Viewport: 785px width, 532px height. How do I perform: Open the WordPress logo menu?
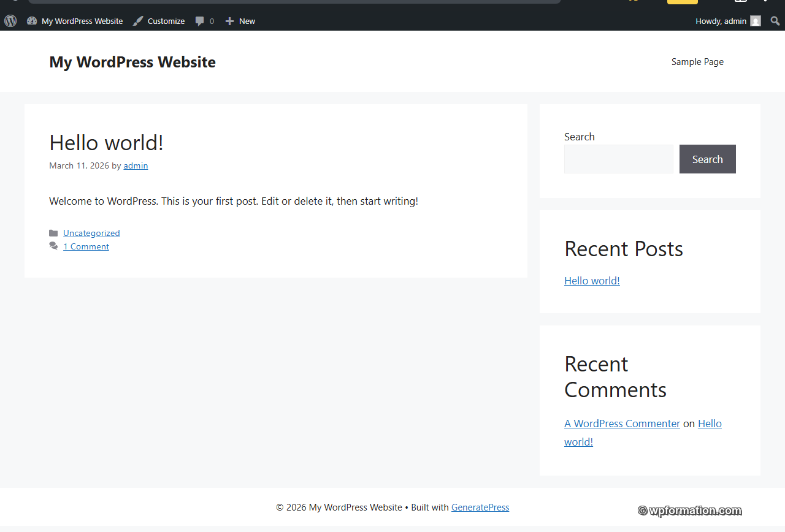click(x=10, y=21)
